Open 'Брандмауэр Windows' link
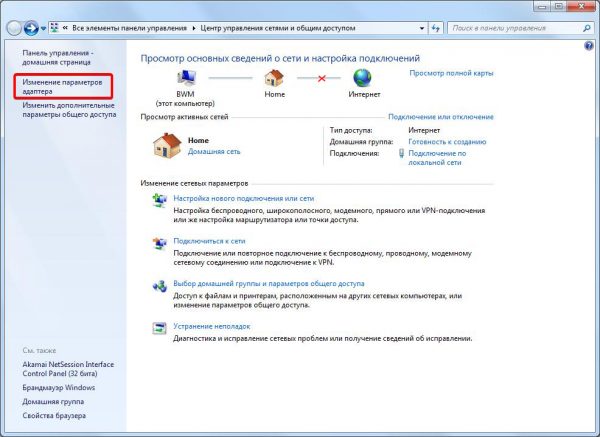The image size is (600, 437). click(59, 388)
